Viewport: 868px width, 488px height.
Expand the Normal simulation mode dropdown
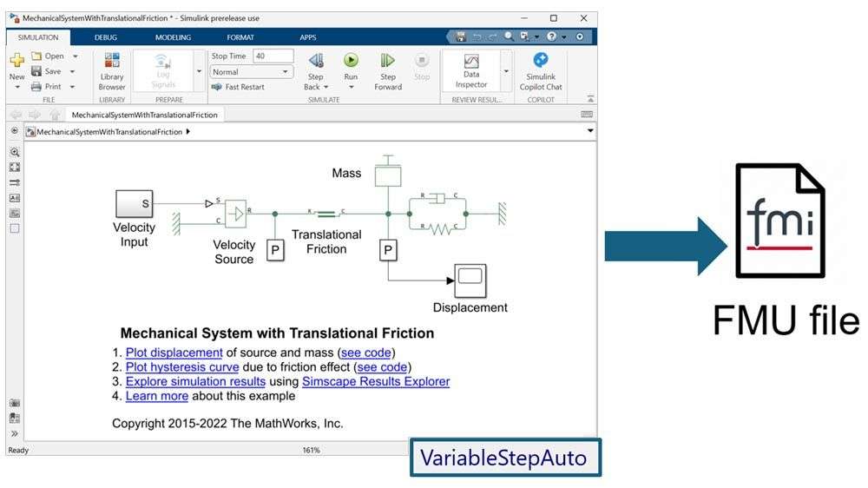pos(285,72)
